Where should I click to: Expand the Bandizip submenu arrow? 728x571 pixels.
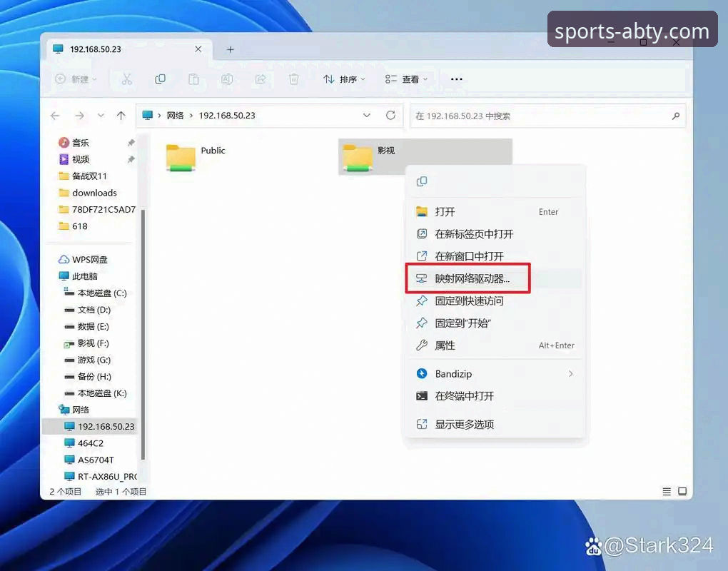tap(570, 374)
